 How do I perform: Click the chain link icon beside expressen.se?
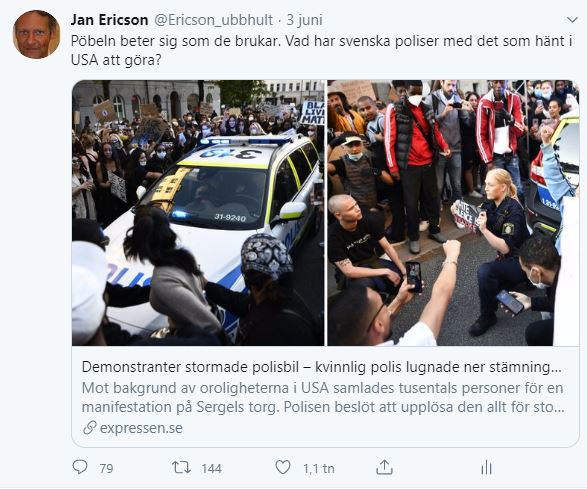coord(90,428)
